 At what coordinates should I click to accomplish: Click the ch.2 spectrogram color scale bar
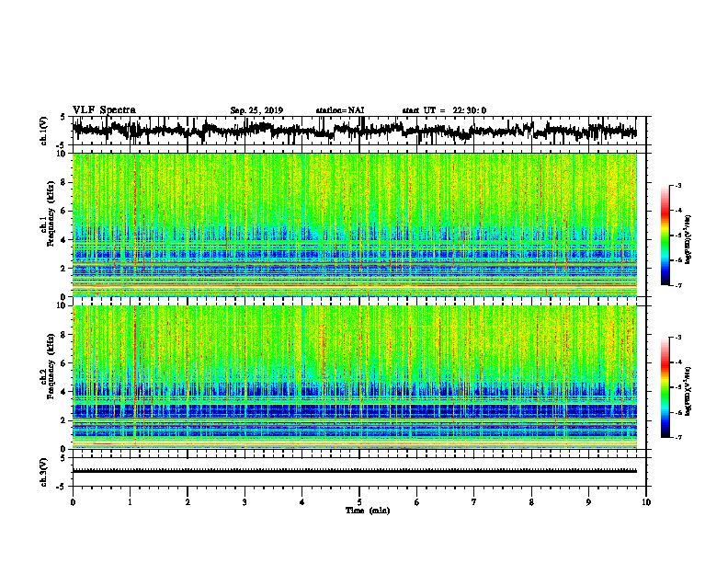[665, 387]
